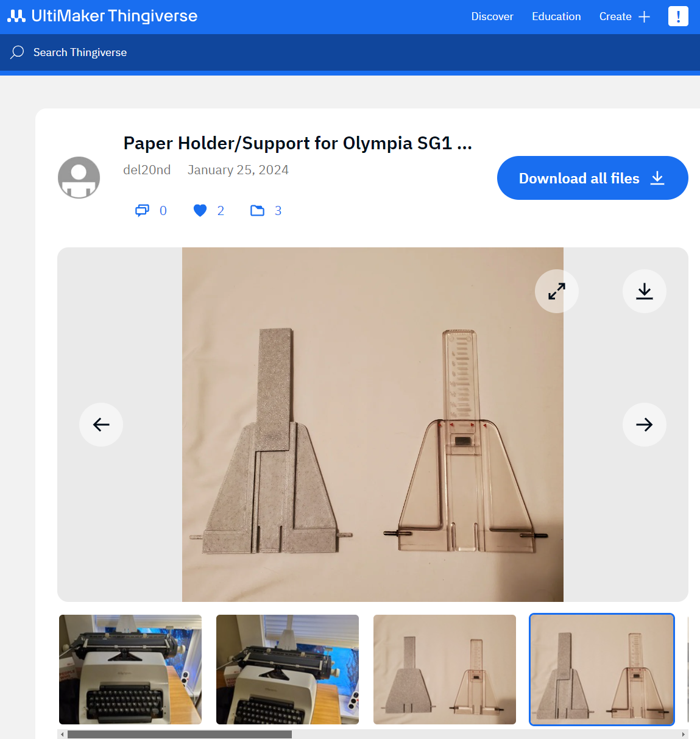The width and height of the screenshot is (700, 739).
Task: Open del20nd user profile link
Action: pyautogui.click(x=147, y=170)
